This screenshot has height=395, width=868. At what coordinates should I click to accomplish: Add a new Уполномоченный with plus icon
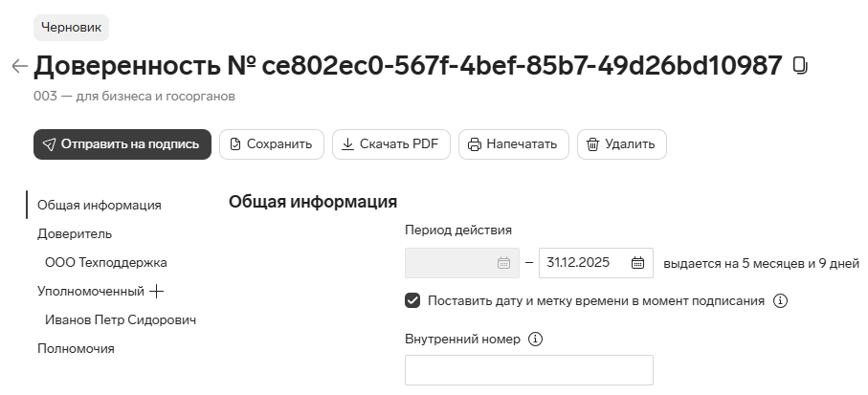pyautogui.click(x=157, y=292)
